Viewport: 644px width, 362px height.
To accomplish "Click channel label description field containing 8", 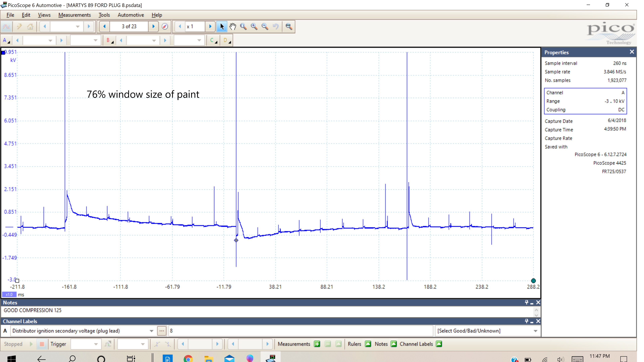I will (x=301, y=331).
